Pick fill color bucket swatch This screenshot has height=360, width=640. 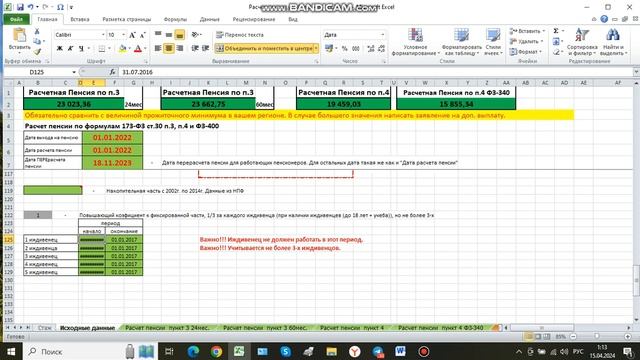tap(122, 49)
